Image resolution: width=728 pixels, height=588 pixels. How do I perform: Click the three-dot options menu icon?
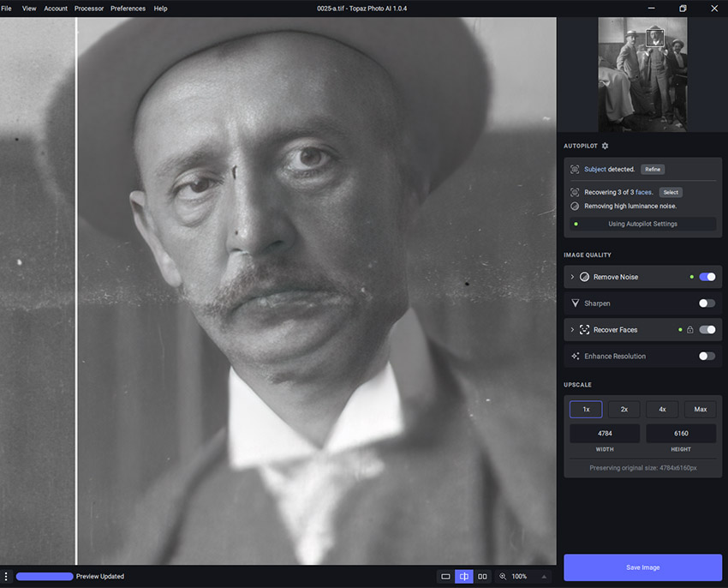click(x=6, y=577)
